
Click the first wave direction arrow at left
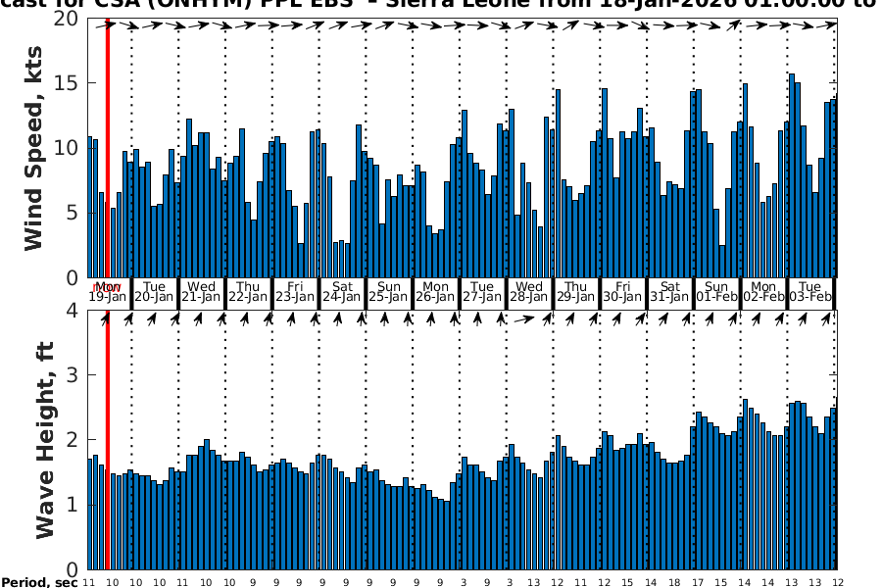click(105, 319)
